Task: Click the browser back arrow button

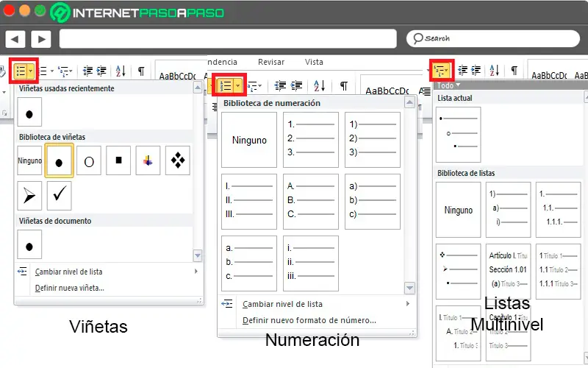Action: (15, 39)
